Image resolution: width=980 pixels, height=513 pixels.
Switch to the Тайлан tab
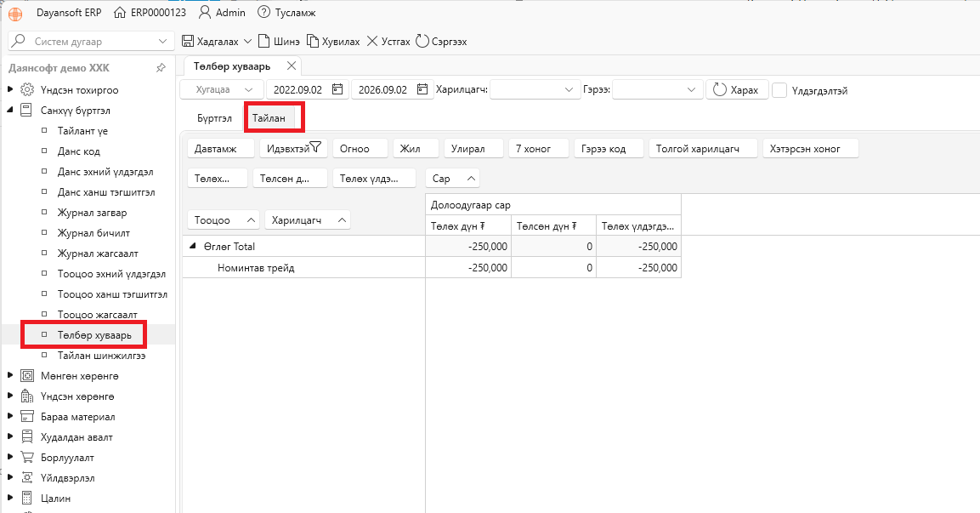click(269, 118)
